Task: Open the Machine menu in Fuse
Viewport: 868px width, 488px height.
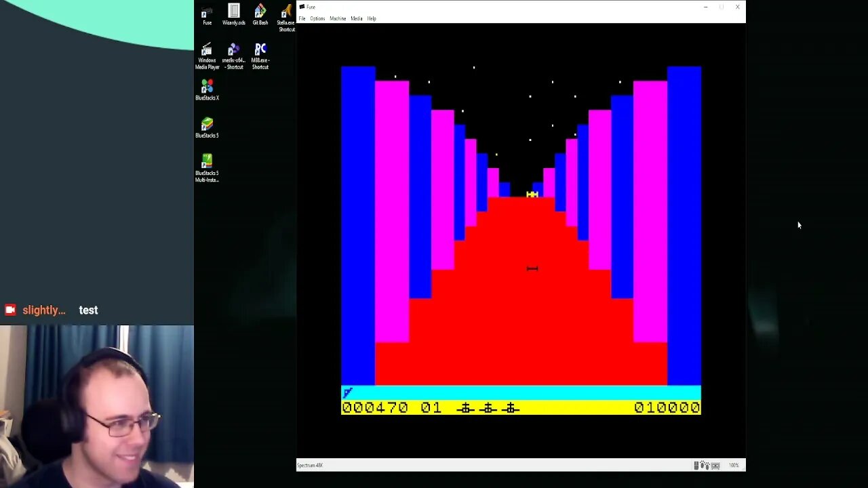Action: (x=338, y=18)
